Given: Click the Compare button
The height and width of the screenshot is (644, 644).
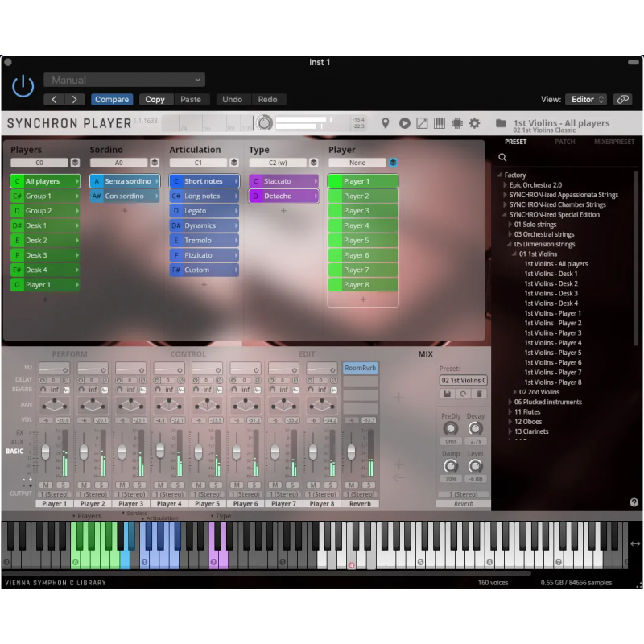Looking at the screenshot, I should (x=112, y=99).
